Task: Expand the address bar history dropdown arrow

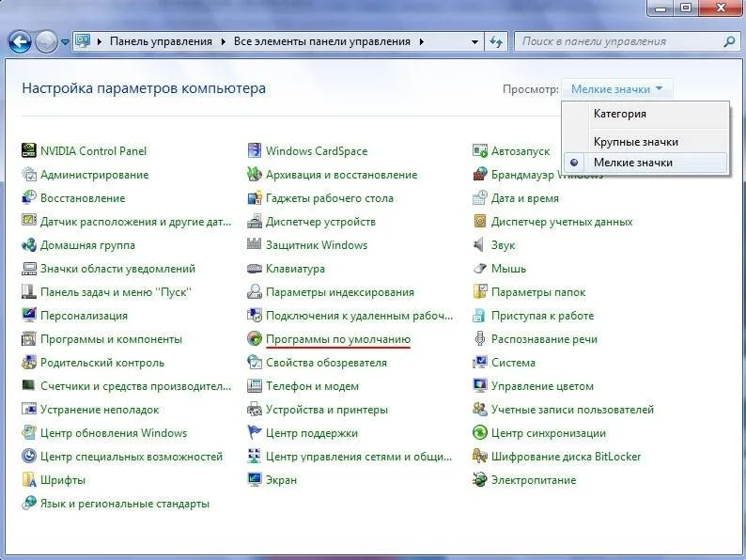Action: point(474,42)
